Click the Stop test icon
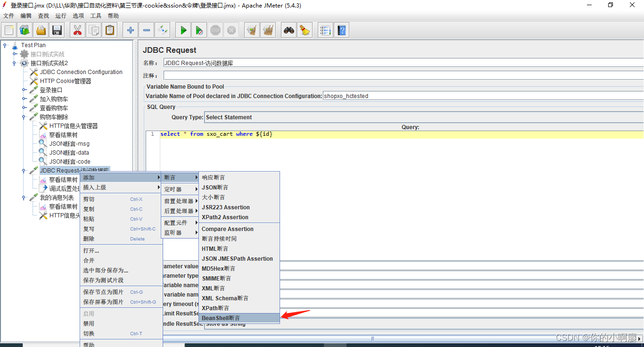644x347 pixels. 215,30
